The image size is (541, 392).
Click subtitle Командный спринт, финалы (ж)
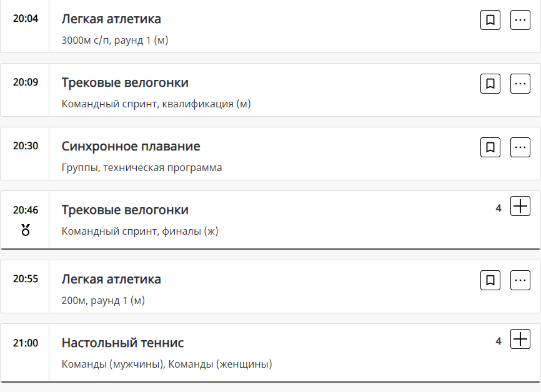tap(140, 232)
